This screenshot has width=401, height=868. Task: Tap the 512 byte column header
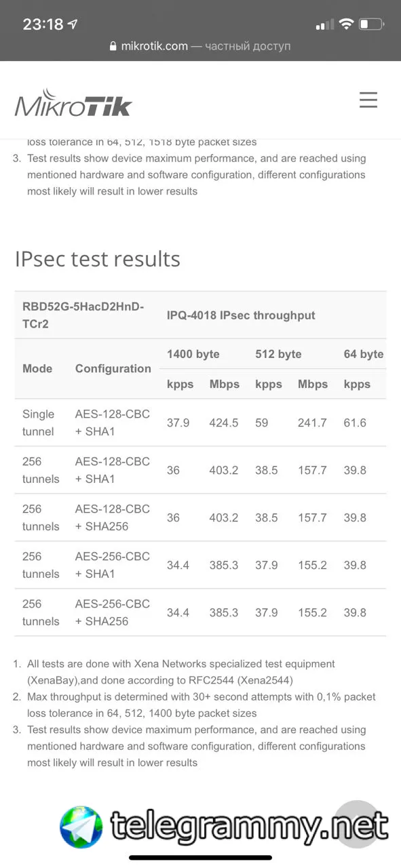click(278, 354)
